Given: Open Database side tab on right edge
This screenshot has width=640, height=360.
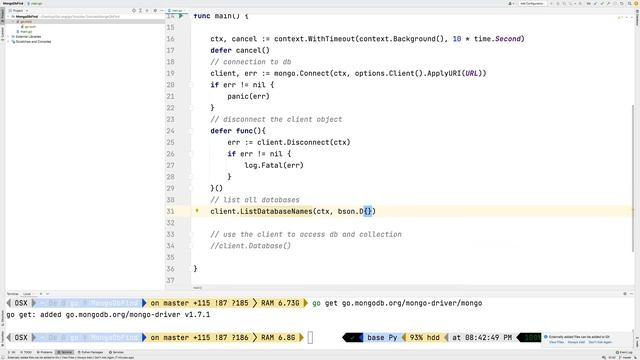Looking at the screenshot, I should 638,18.
